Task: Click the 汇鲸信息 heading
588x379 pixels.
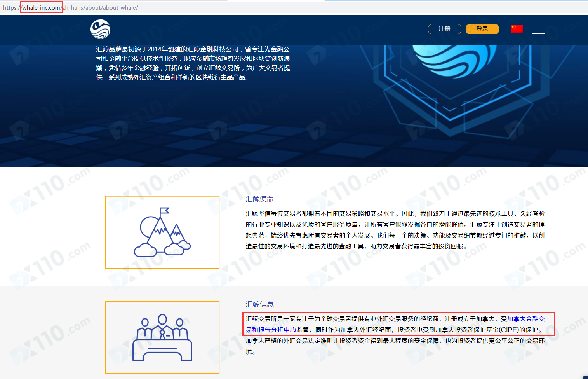Action: point(259,304)
